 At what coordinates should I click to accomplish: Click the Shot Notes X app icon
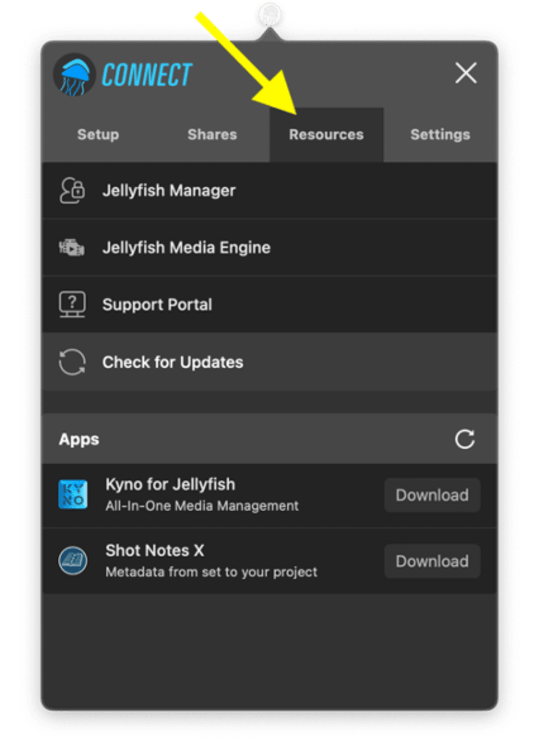[73, 561]
